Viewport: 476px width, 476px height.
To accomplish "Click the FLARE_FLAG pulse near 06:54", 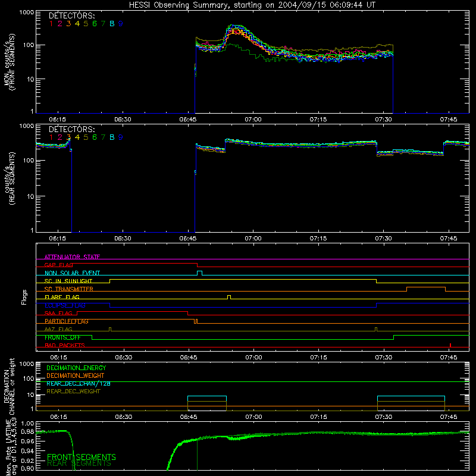I will tap(229, 297).
